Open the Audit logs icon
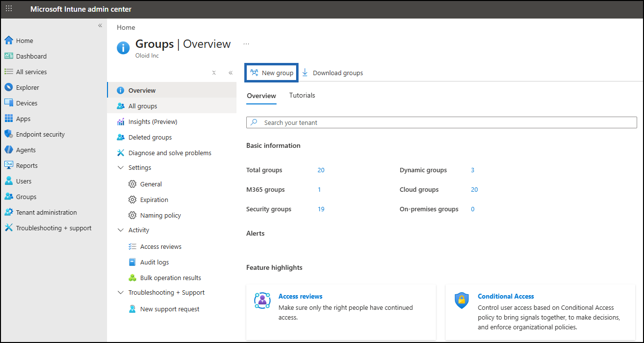 tap(132, 262)
